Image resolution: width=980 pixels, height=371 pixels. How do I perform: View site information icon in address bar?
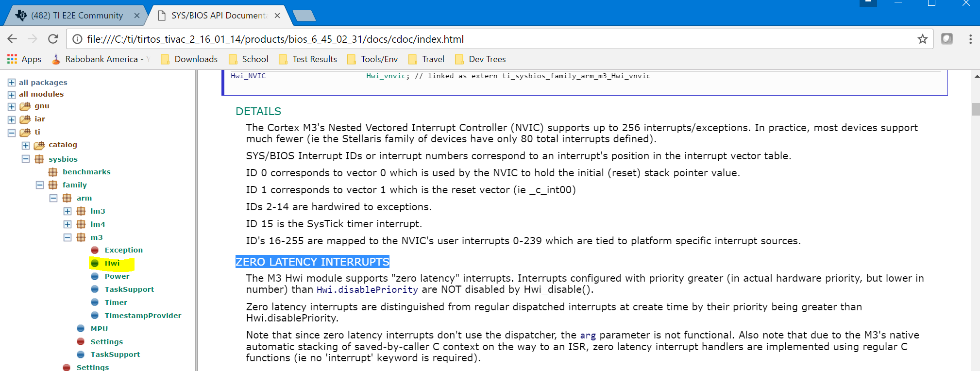(x=77, y=39)
